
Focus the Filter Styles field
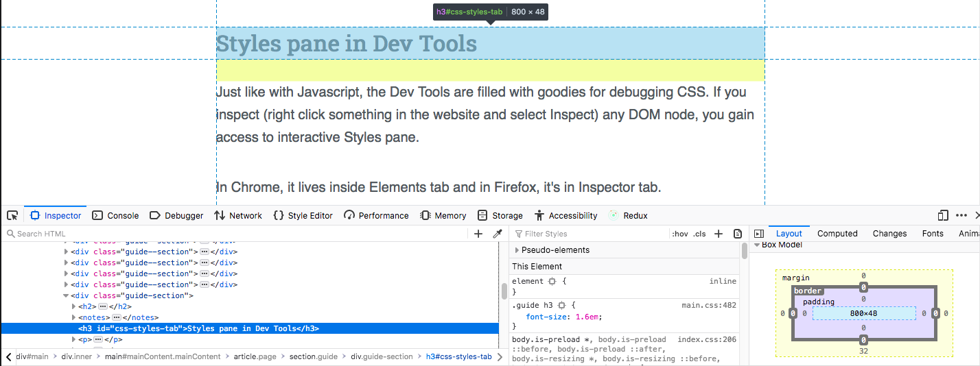[x=592, y=234]
